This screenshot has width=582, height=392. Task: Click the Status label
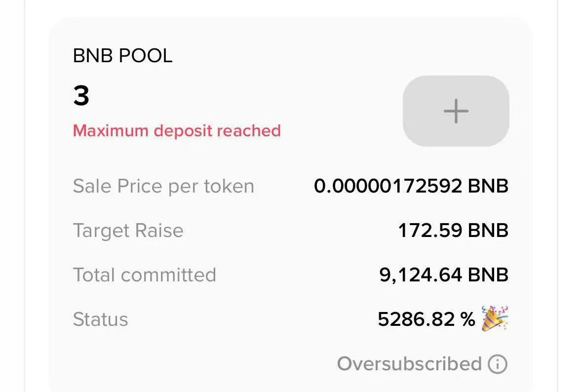(x=100, y=319)
